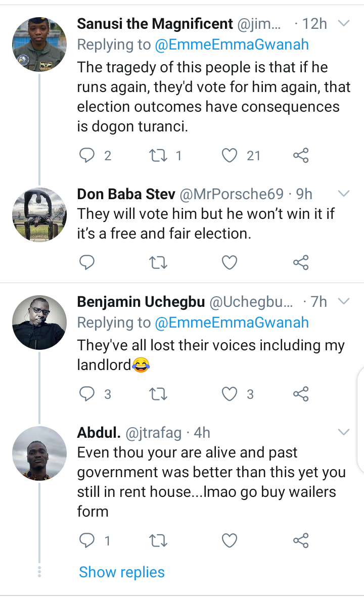Screen dimensions: 364x597
Task: Retweet Don Baba Stev's tweet
Action: tap(158, 262)
